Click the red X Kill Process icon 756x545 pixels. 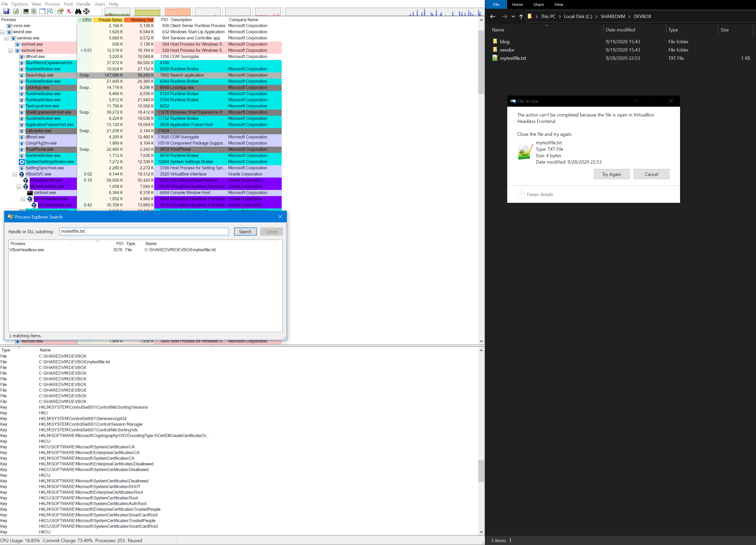[x=69, y=12]
